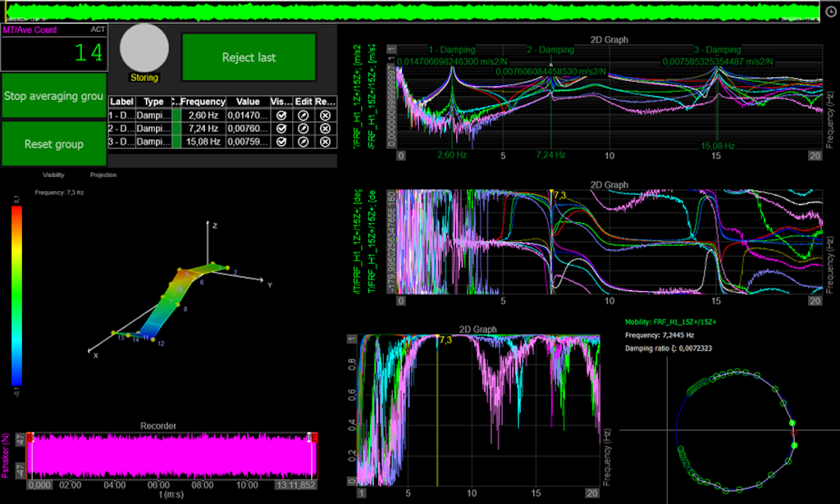Remove the 7,24 Hz marker from table
The image size is (840, 504).
(325, 129)
